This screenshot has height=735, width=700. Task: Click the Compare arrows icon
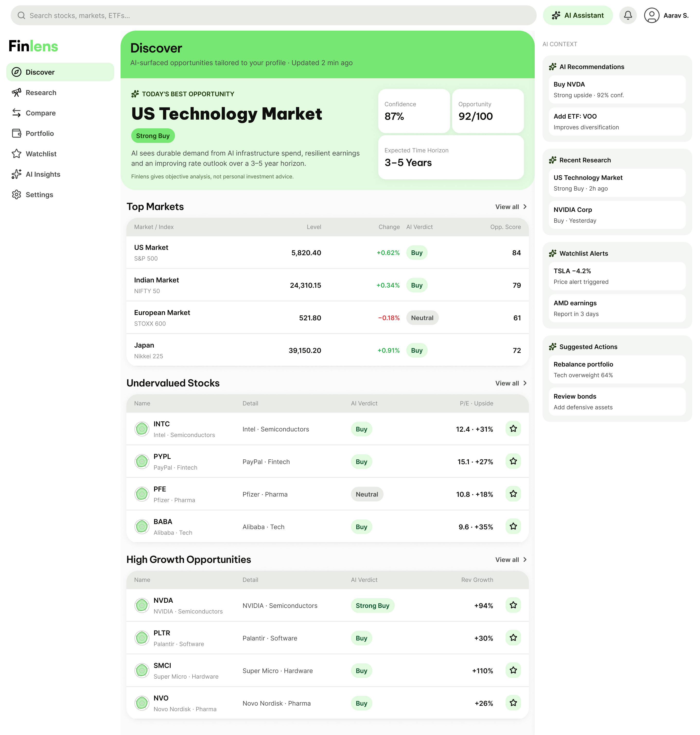pyautogui.click(x=17, y=113)
